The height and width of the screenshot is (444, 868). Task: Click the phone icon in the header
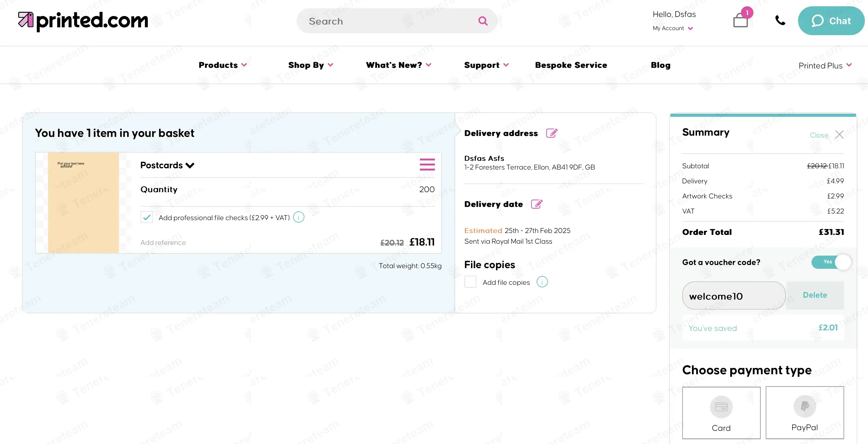point(780,20)
